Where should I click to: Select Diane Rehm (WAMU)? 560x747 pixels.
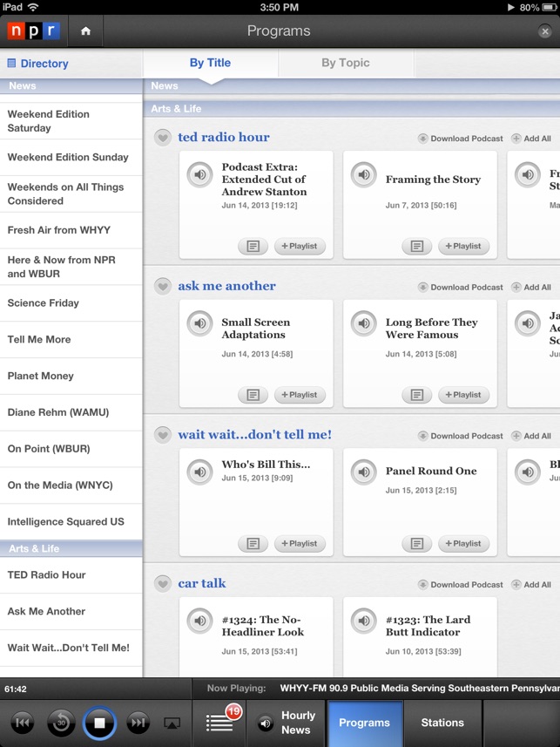coord(71,412)
